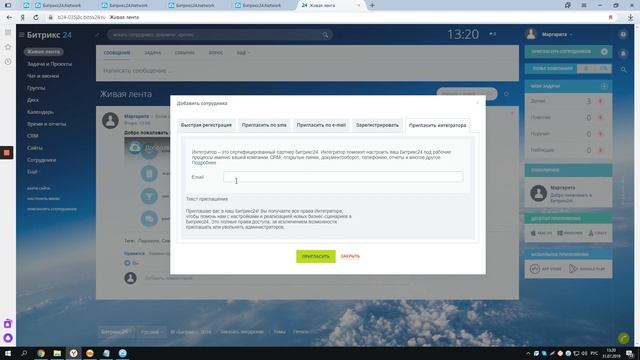The width and height of the screenshot is (640, 360).
Task: Open the help icon on right panel
Action: (623, 35)
